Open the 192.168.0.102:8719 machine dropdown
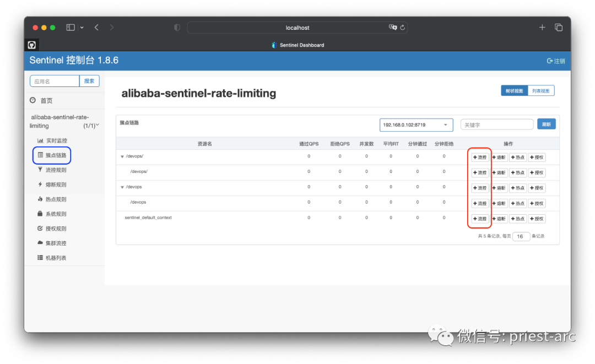 coord(416,125)
